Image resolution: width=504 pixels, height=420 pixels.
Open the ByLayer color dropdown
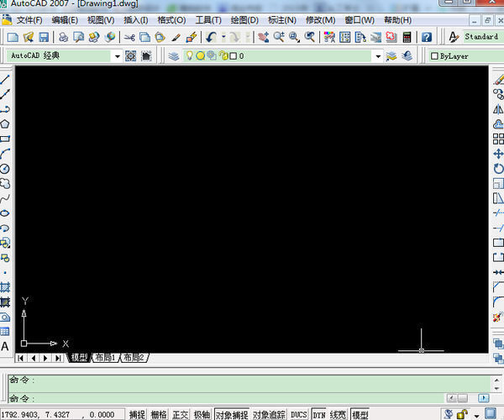pyautogui.click(x=462, y=56)
